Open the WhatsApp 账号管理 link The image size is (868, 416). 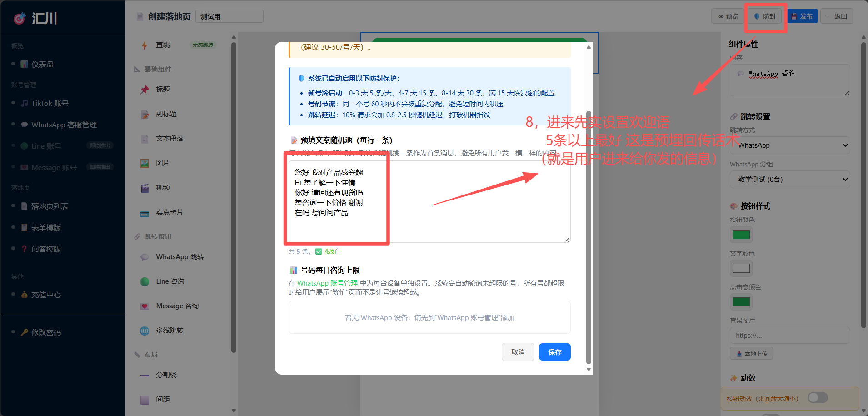(x=327, y=283)
